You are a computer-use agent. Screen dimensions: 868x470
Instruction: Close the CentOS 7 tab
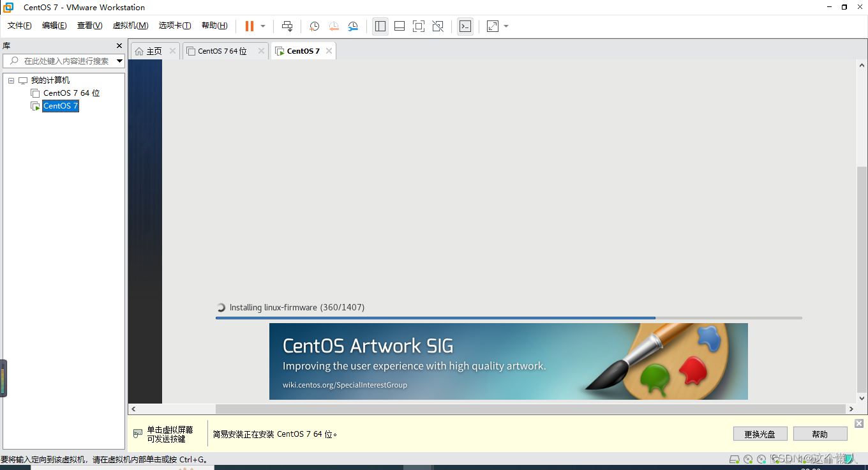click(x=329, y=51)
